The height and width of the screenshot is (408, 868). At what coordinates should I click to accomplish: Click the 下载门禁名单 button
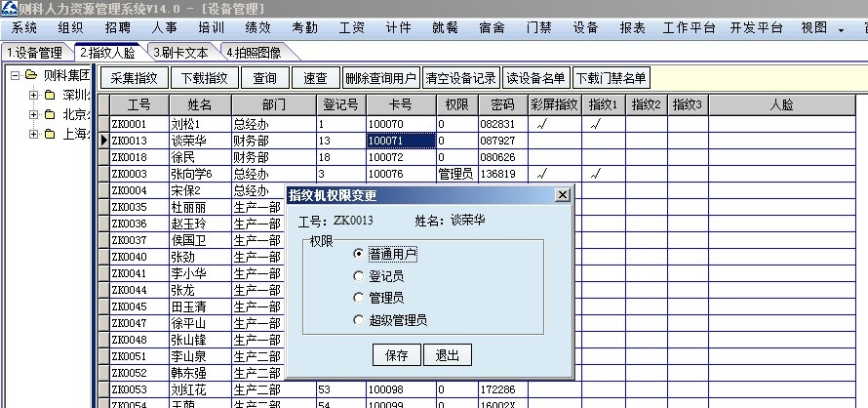pos(612,78)
